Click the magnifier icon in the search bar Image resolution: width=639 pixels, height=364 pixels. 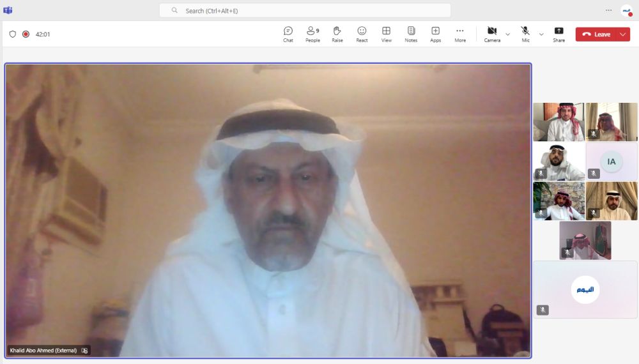pos(174,10)
